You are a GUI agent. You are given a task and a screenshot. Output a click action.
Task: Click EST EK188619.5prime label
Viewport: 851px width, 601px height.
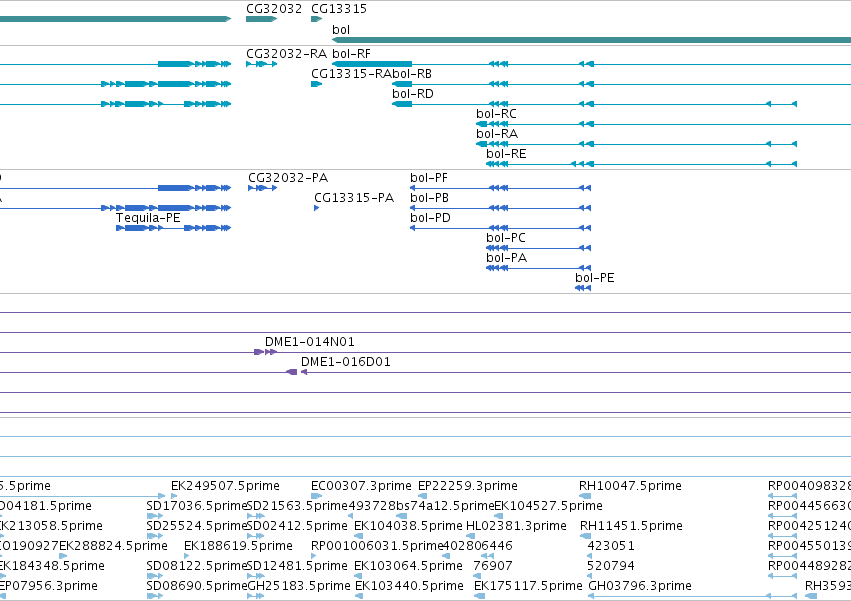[238, 546]
